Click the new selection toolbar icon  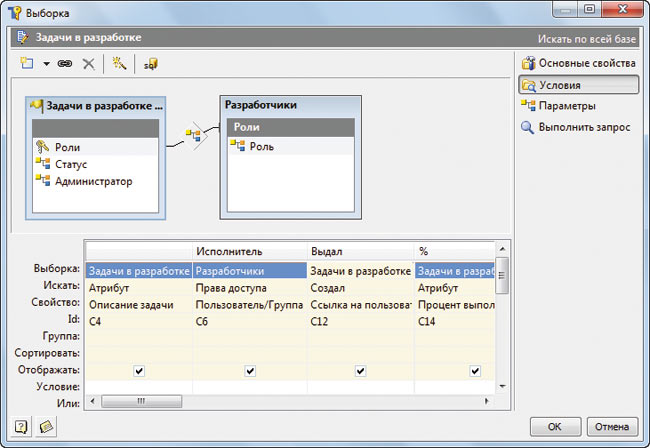click(28, 63)
